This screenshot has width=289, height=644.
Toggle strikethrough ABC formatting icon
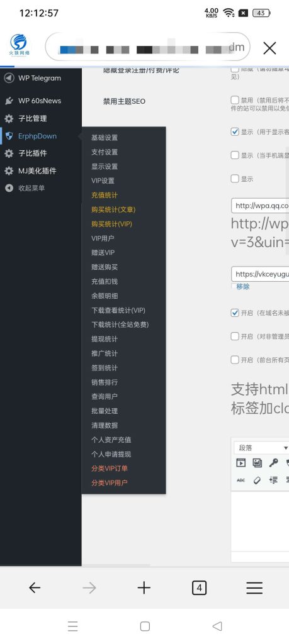click(241, 480)
